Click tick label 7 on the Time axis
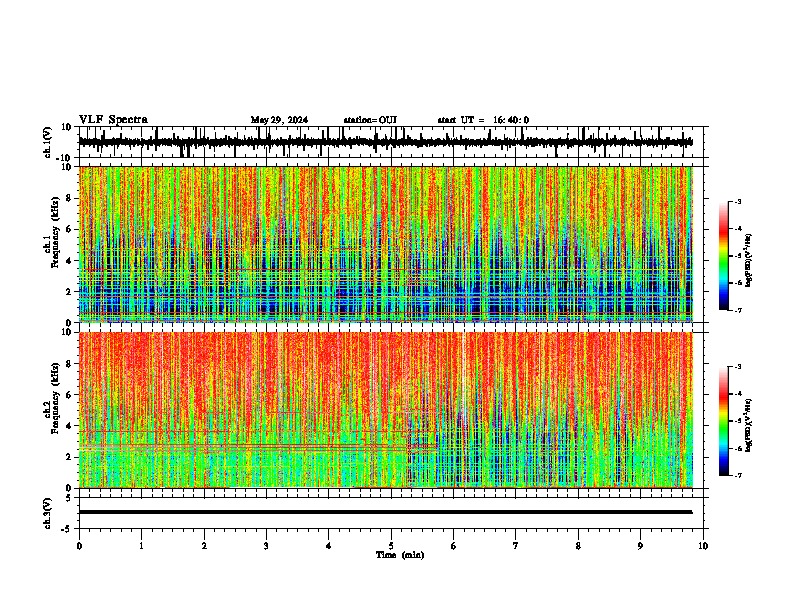The image size is (792, 612). click(516, 546)
